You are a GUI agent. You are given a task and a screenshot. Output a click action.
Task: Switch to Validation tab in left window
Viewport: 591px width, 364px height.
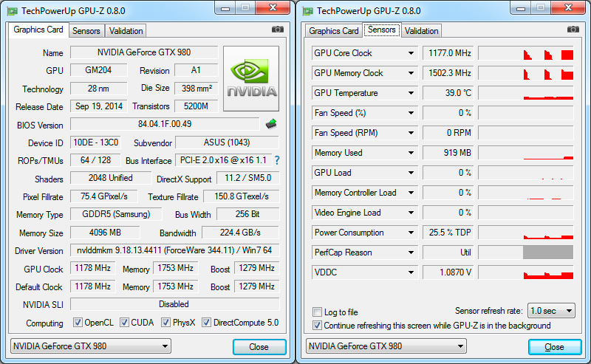[126, 31]
